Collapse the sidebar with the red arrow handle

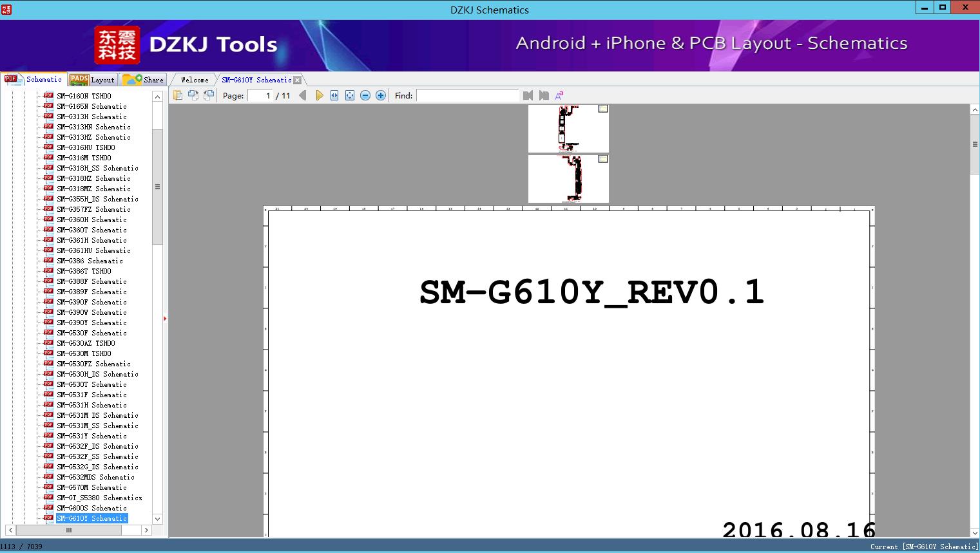pyautogui.click(x=165, y=319)
